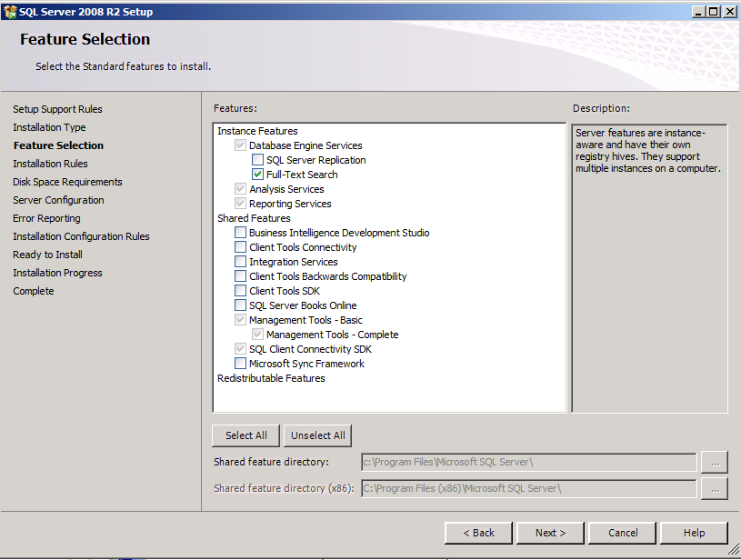This screenshot has height=560, width=741.
Task: Select the Installation Configuration Rules step
Action: tap(81, 236)
